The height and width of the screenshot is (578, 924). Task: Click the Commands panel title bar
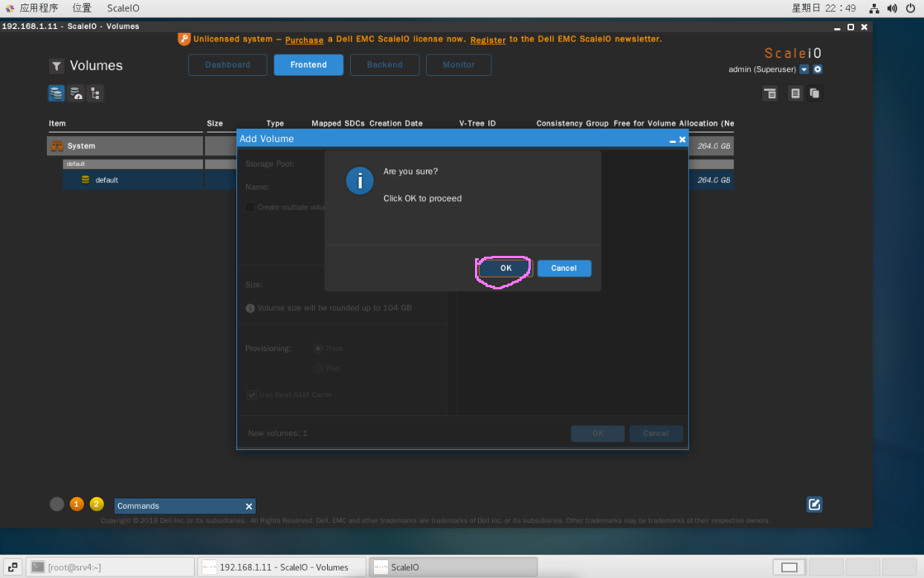(x=185, y=506)
